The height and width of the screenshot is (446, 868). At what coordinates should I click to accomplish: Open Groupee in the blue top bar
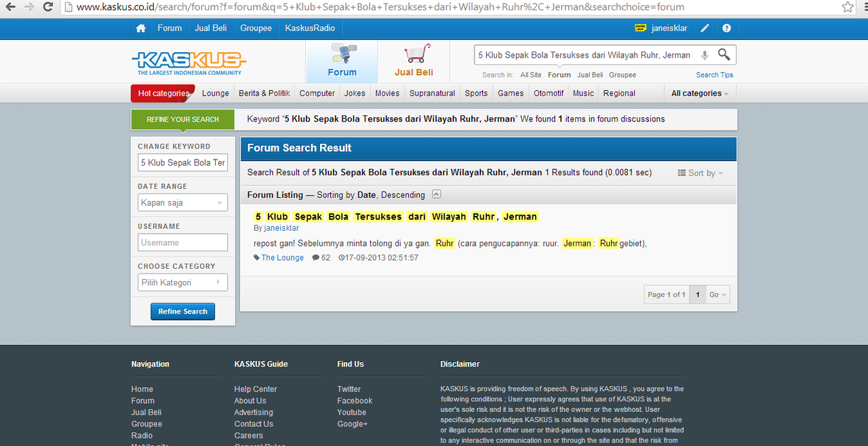256,29
